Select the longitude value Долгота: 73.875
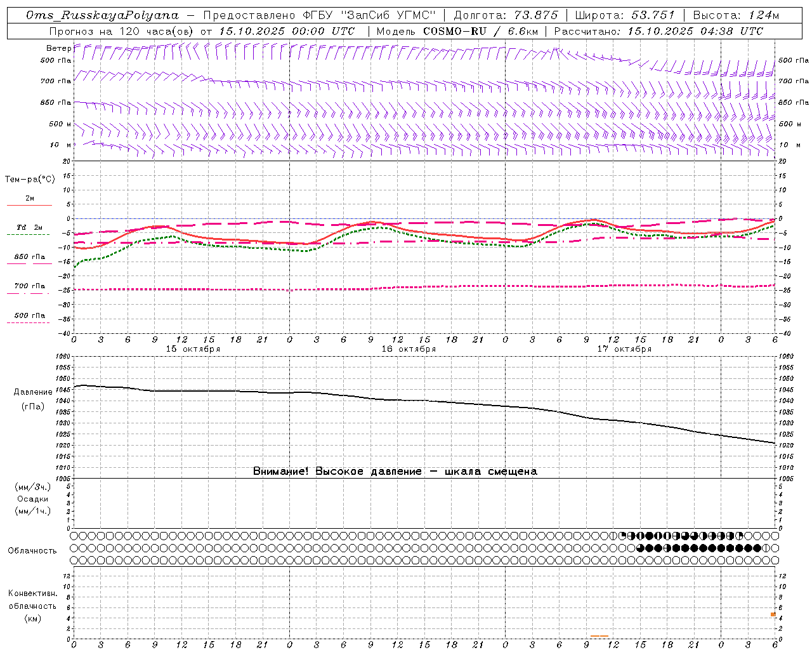The width and height of the screenshot is (812, 650). tap(506, 15)
